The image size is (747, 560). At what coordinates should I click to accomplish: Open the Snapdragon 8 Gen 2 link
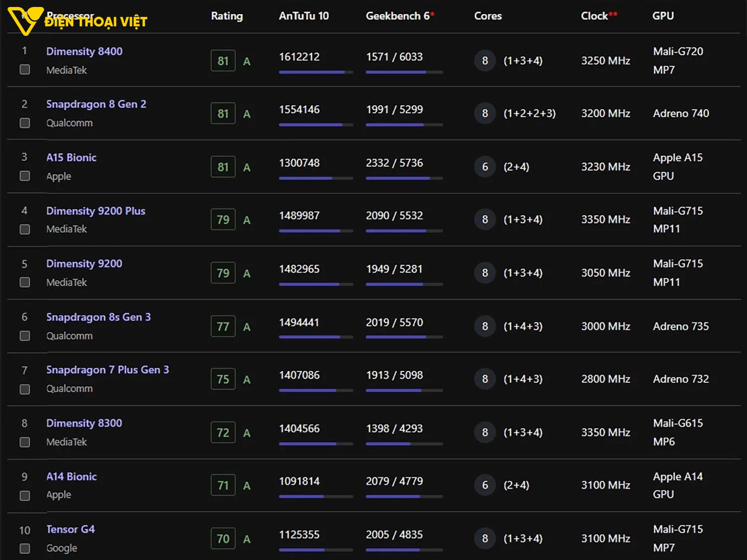point(96,104)
